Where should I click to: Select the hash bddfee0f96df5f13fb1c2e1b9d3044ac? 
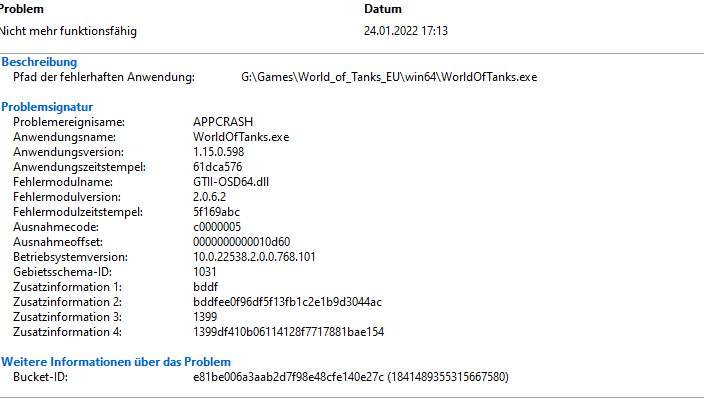click(287, 302)
